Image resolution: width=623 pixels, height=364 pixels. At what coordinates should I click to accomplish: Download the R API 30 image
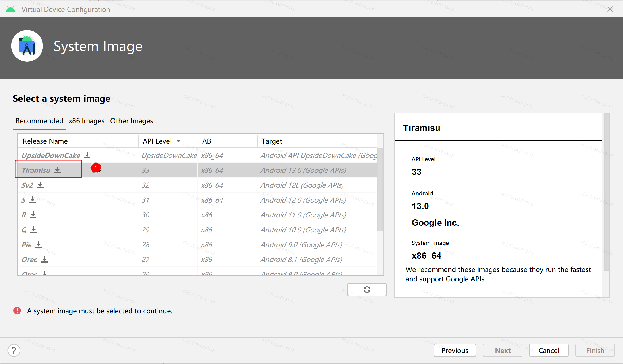(x=33, y=215)
